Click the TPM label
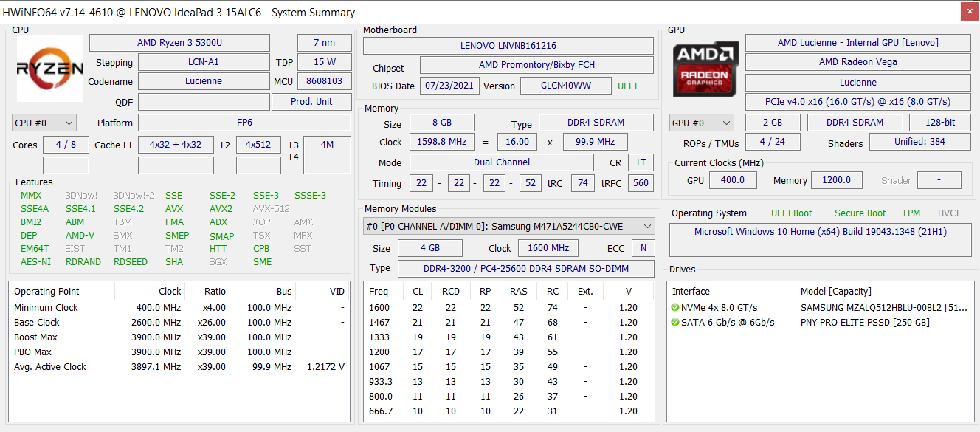 pos(911,213)
